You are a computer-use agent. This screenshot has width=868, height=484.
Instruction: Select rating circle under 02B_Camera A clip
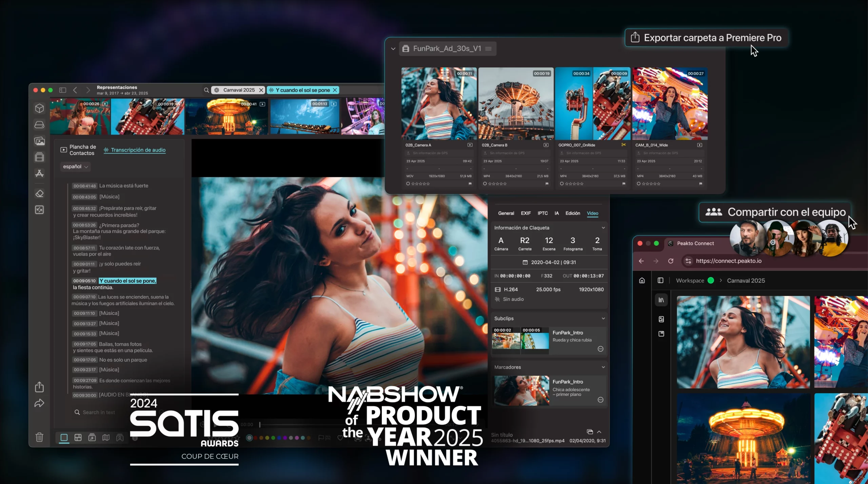click(x=408, y=184)
